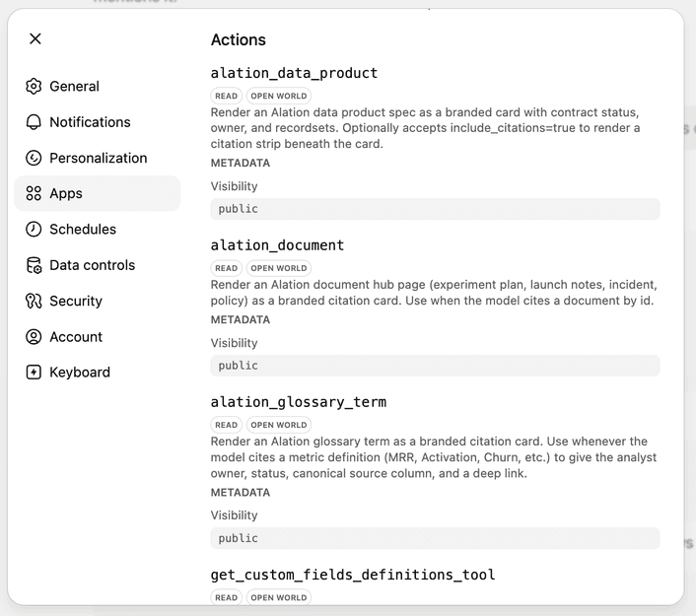Click OPEN WORLD badge under alation_glossary_term
Image resolution: width=696 pixels, height=616 pixels.
pos(279,425)
